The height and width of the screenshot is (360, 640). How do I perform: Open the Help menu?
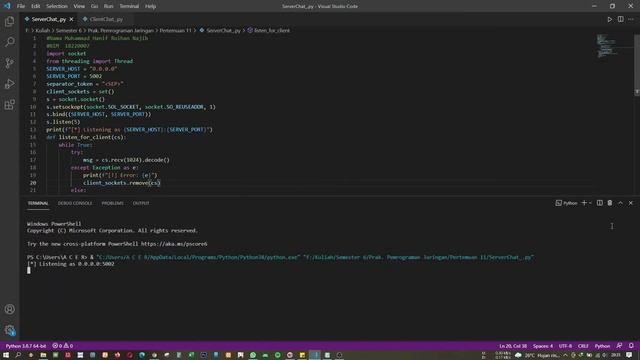click(x=151, y=6)
